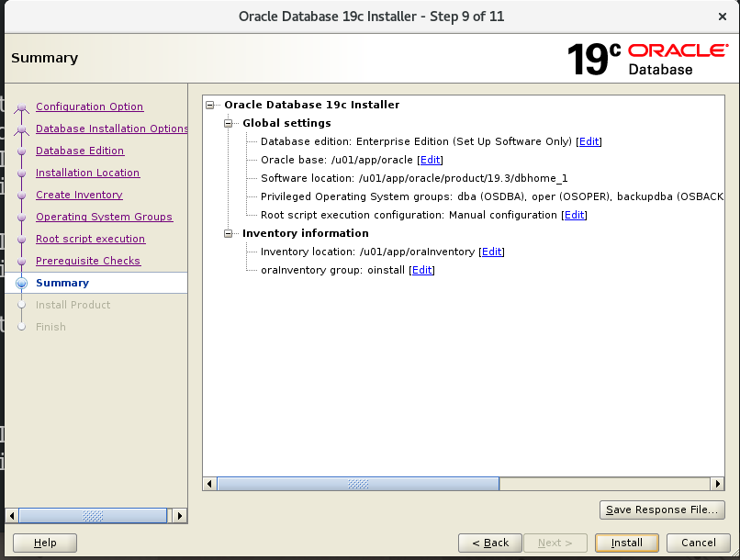Click the Oracle 19c Database logo
740x560 pixels.
click(x=647, y=59)
